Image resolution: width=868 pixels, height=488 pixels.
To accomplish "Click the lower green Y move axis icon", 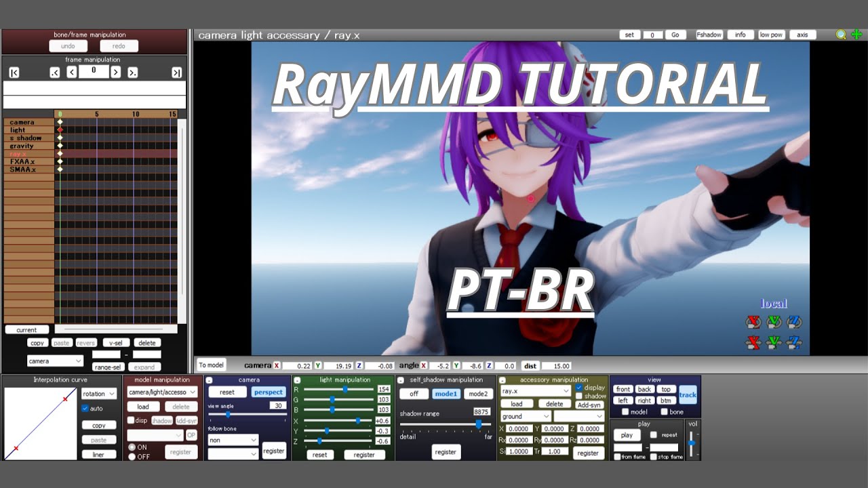I will [x=774, y=342].
